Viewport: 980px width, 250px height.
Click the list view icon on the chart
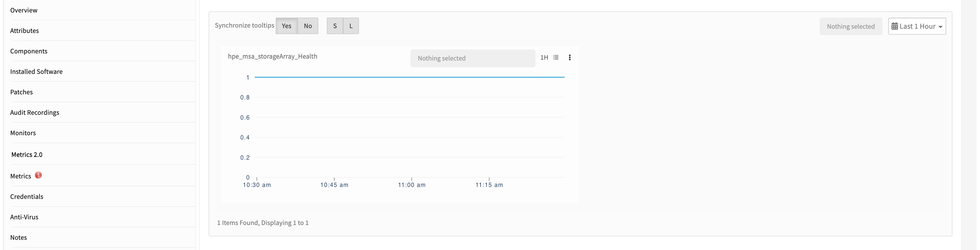556,57
